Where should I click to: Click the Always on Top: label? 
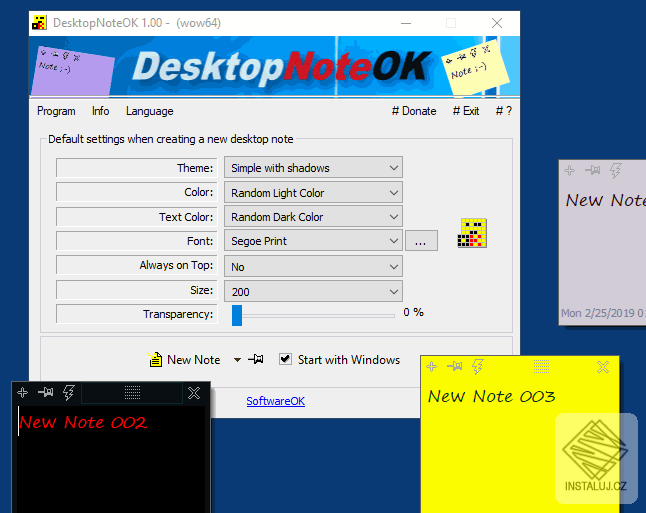[176, 265]
